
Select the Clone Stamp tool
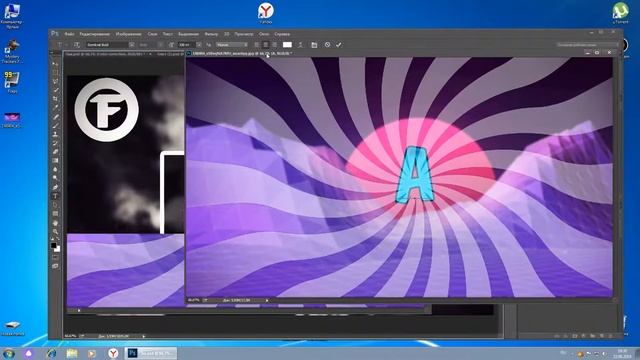click(x=55, y=134)
